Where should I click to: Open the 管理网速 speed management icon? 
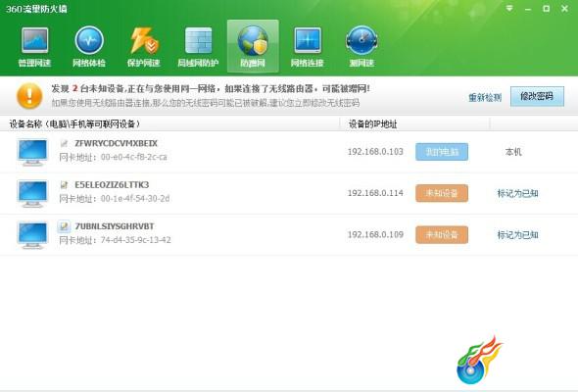coord(34,46)
